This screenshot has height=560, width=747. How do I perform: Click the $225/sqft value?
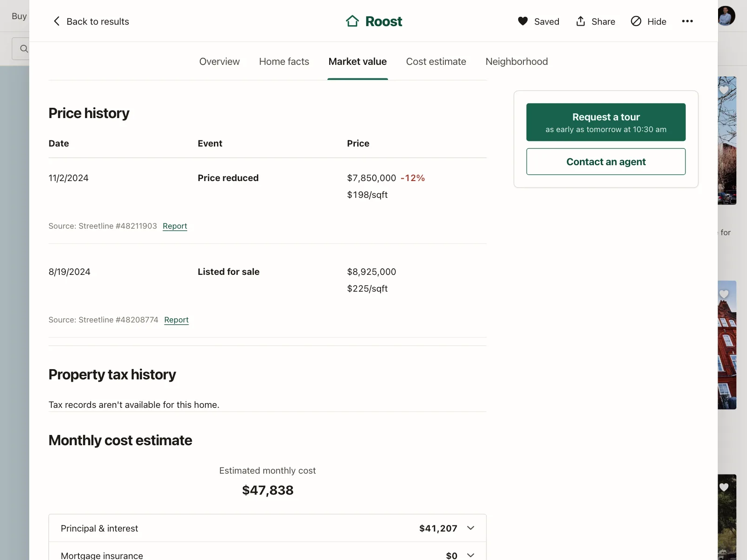(x=367, y=288)
